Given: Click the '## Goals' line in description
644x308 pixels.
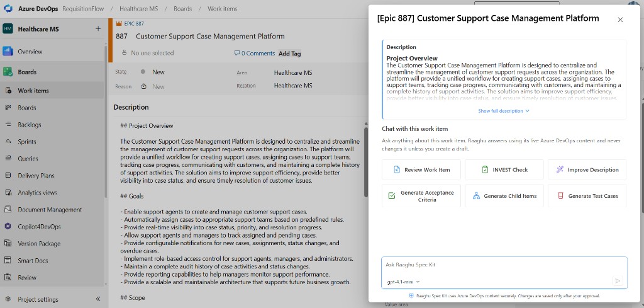Looking at the screenshot, I should click(132, 197).
